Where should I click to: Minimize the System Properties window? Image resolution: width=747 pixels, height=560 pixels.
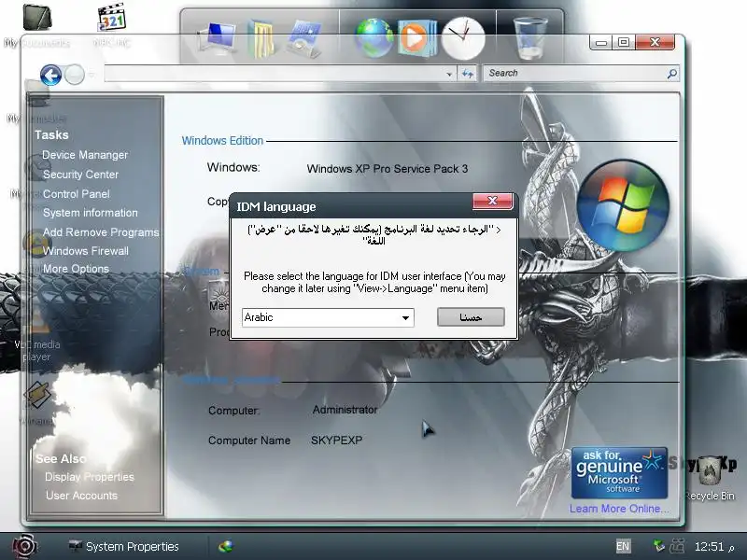point(601,43)
